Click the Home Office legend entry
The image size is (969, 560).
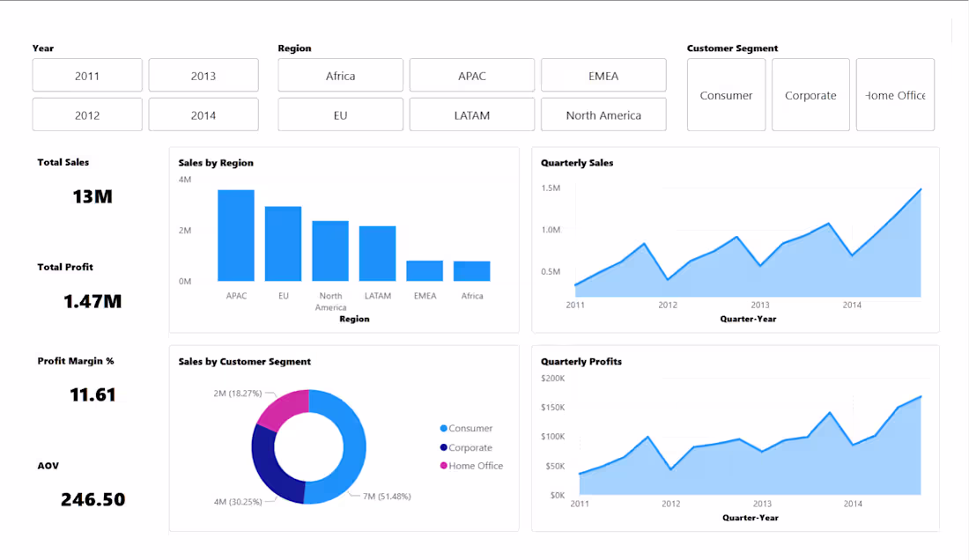(x=473, y=466)
